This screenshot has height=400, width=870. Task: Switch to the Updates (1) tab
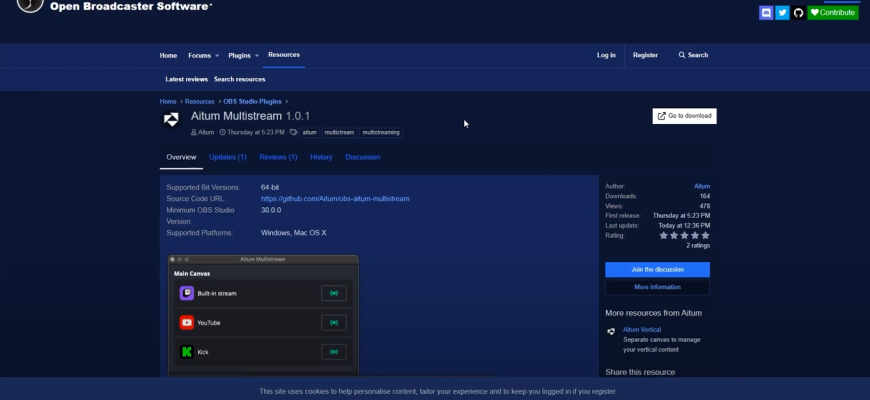[227, 157]
